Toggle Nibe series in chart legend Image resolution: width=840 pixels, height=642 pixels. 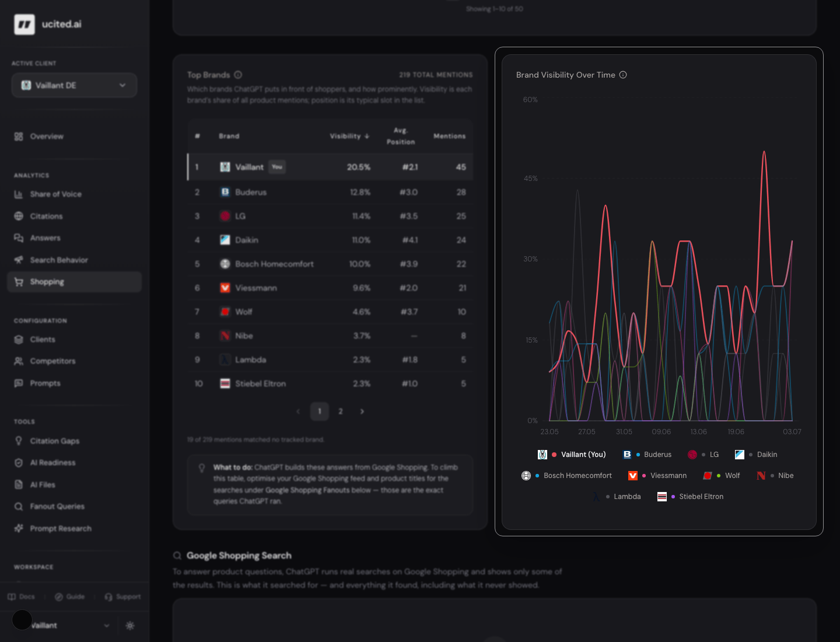click(x=775, y=476)
